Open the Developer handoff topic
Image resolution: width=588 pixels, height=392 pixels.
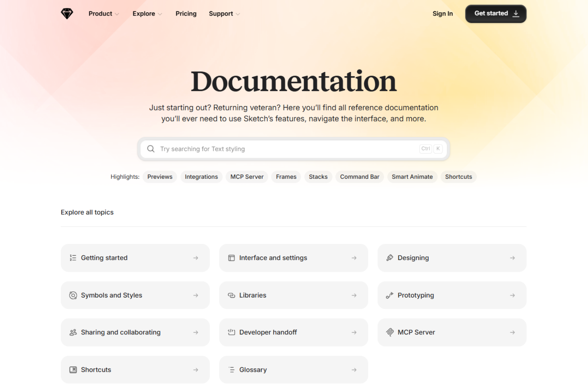pyautogui.click(x=294, y=332)
